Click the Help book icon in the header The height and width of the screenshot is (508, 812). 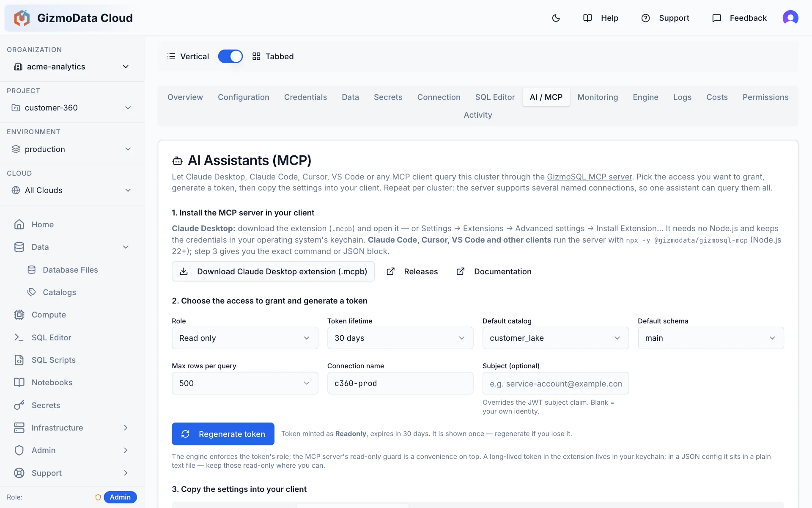click(x=587, y=18)
